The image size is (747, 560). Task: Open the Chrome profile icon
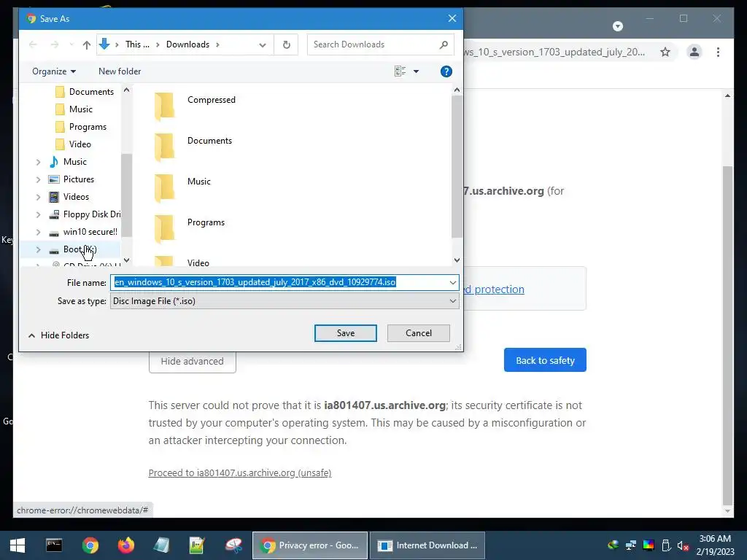694,52
